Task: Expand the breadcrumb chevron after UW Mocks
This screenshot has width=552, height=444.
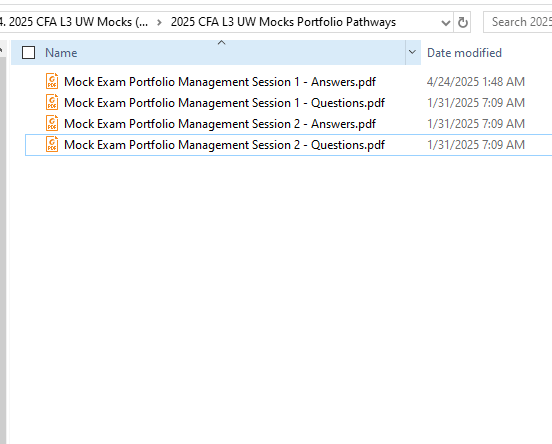Action: [159, 23]
